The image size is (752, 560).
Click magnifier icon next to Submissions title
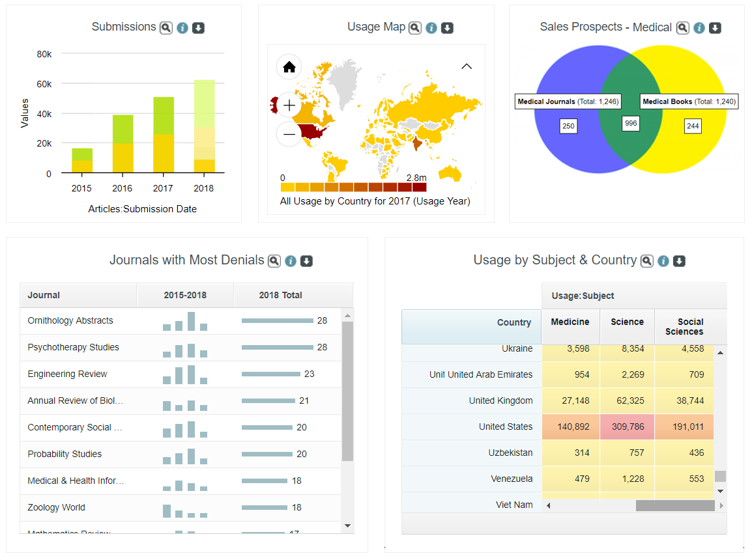[x=166, y=28]
